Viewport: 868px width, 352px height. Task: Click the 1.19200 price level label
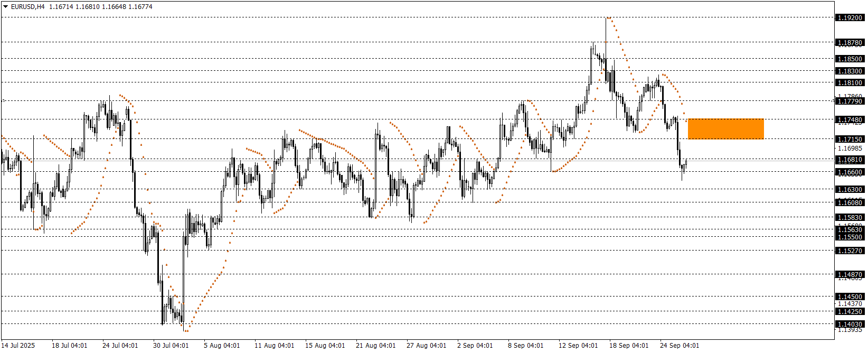[850, 18]
